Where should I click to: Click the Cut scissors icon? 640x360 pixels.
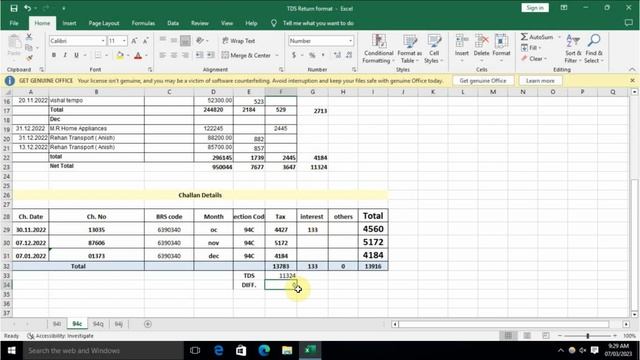pos(29,37)
